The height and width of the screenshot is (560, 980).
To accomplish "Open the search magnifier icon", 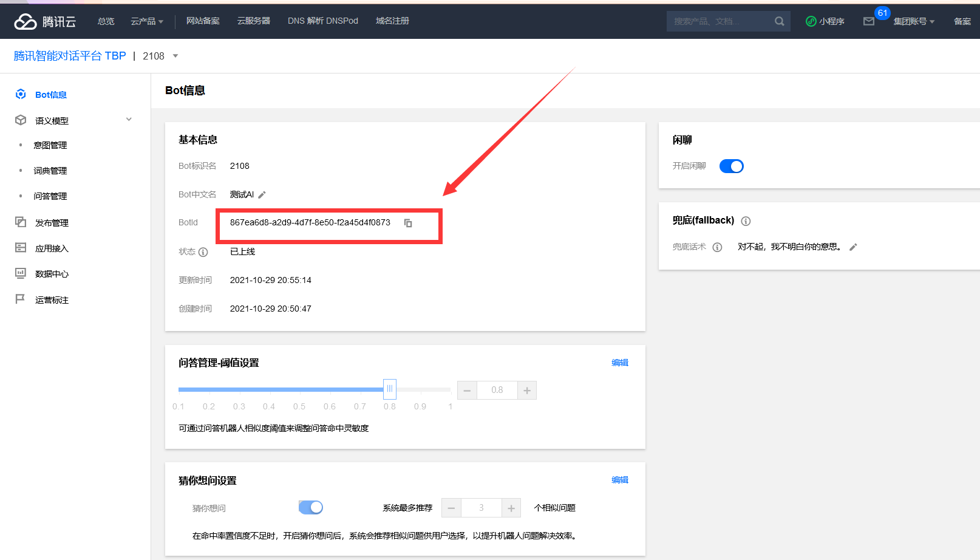I will click(780, 21).
